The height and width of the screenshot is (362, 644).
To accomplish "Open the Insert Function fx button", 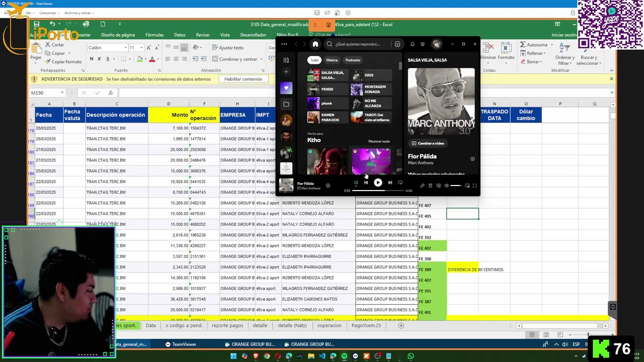I will [111, 93].
